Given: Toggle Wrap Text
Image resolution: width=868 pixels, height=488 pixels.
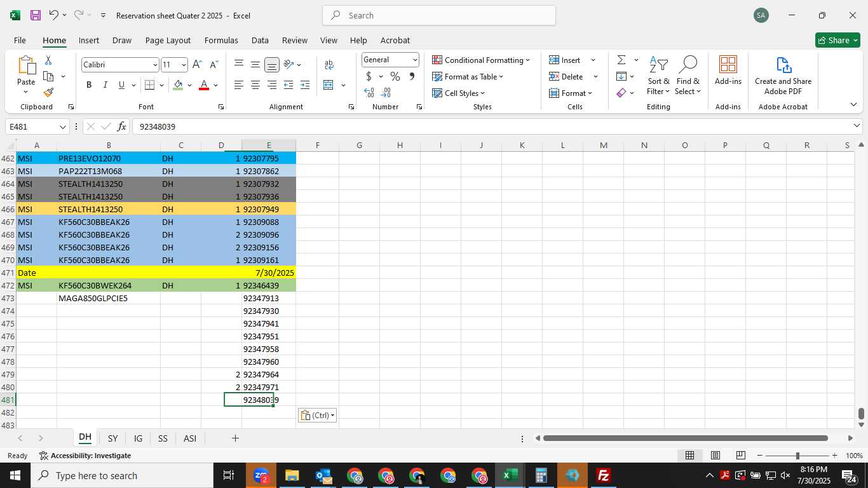Looking at the screenshot, I should point(329,65).
